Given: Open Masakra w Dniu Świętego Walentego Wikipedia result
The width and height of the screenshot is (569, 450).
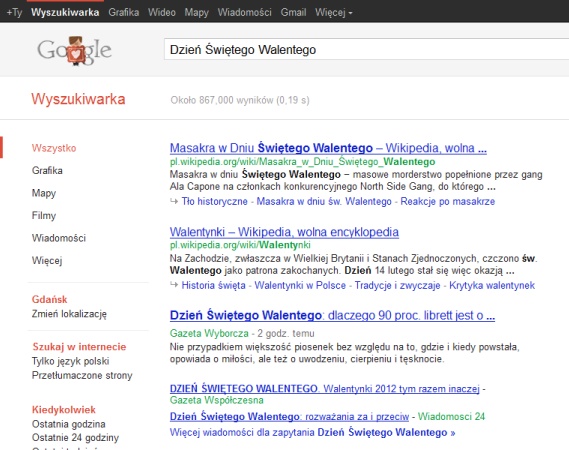Looking at the screenshot, I should pos(328,148).
